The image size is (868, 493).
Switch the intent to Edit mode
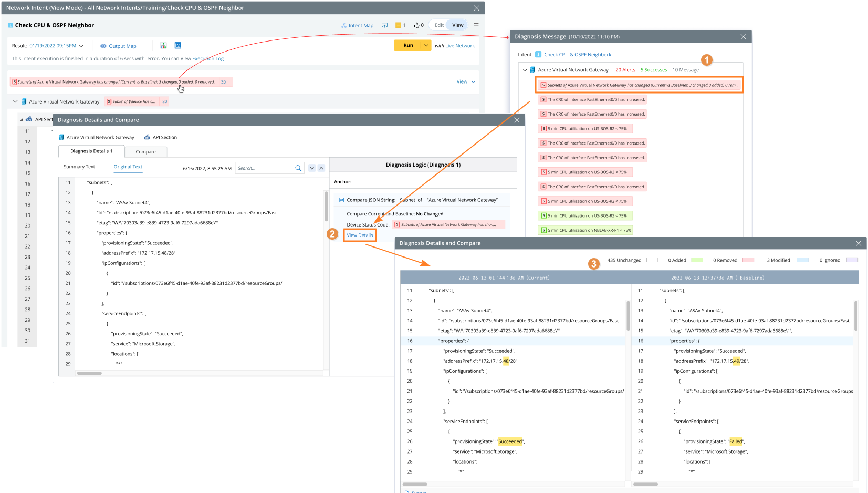coord(439,25)
